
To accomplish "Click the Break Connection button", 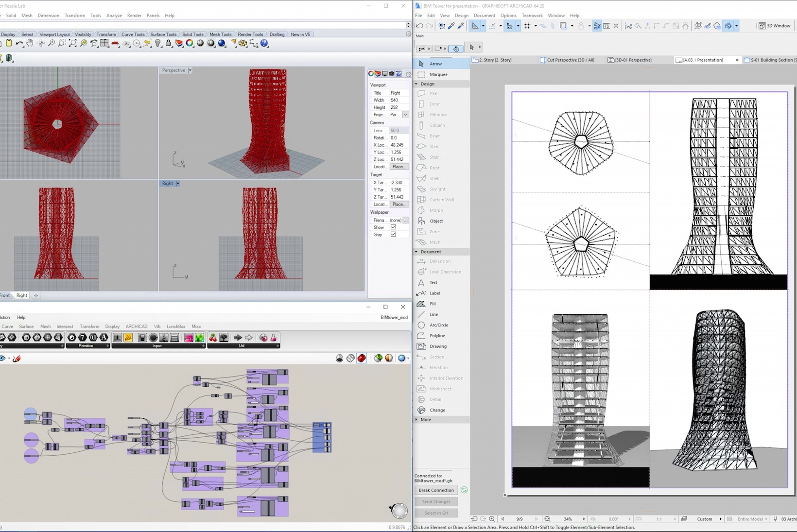I will click(436, 490).
